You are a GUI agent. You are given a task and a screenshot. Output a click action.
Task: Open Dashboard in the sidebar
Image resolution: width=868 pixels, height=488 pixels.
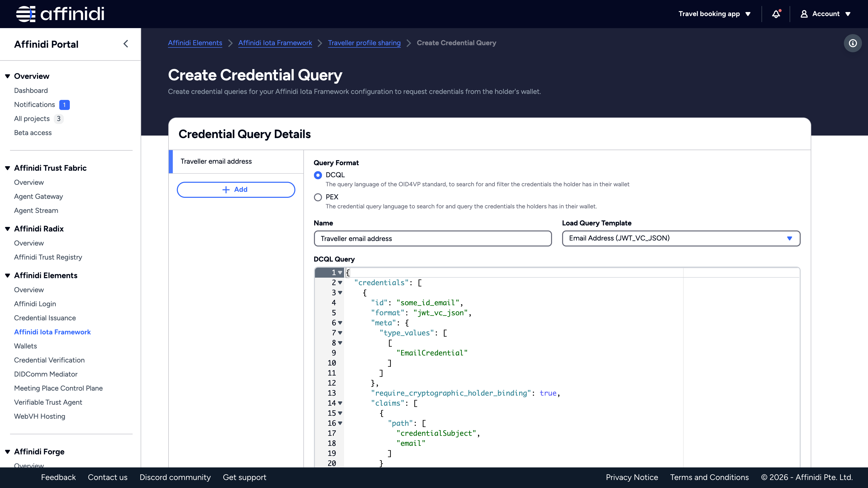point(31,90)
